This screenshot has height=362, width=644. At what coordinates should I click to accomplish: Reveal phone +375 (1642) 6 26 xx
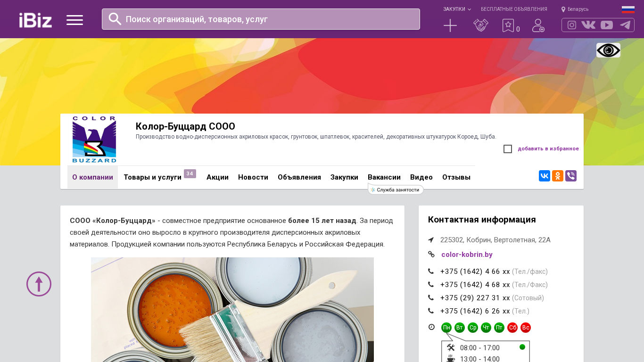tap(475, 311)
